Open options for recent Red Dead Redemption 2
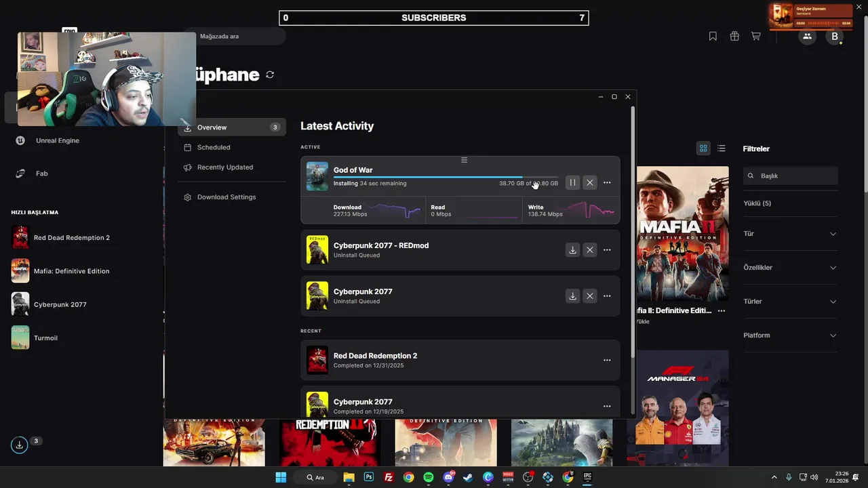 tap(607, 360)
